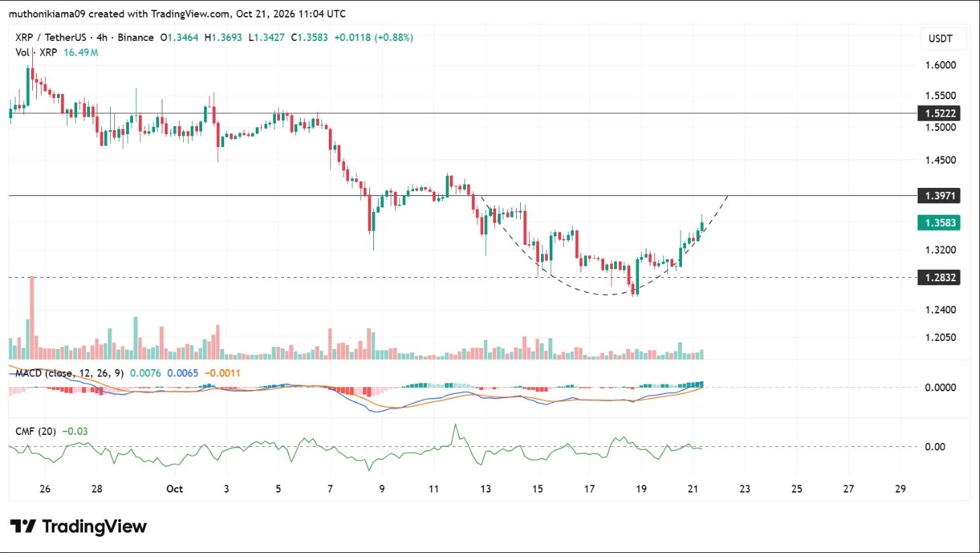This screenshot has height=553, width=980.
Task: Click the Oct date label on time axis
Action: (x=175, y=489)
